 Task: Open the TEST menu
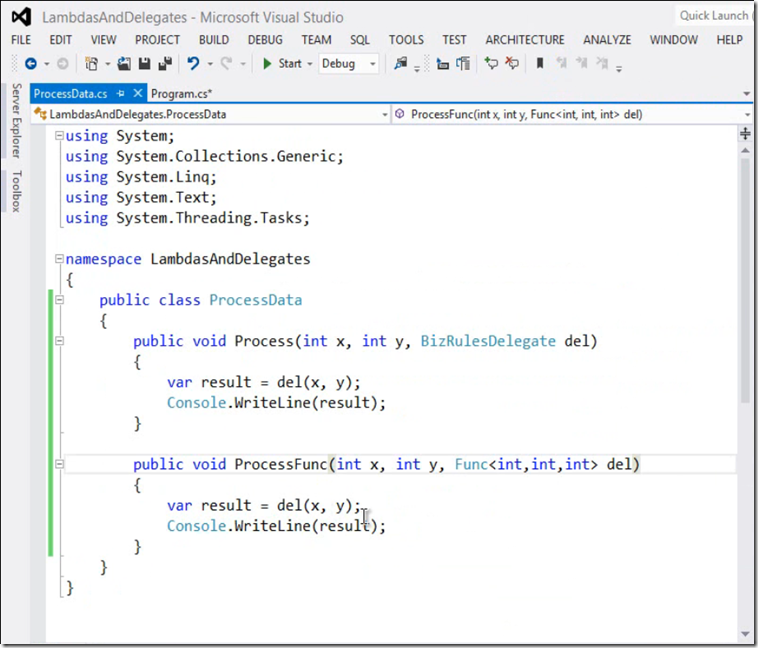(454, 40)
